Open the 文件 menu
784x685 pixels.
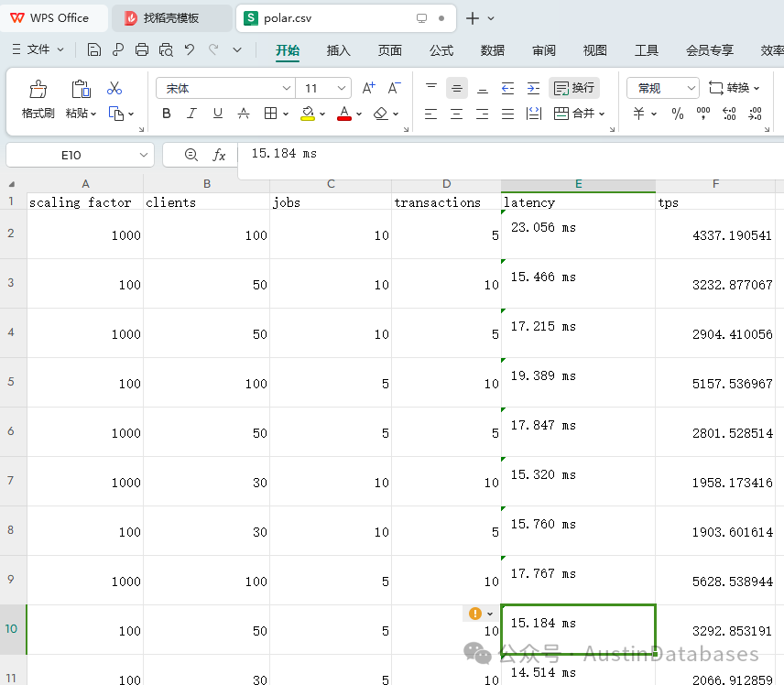(38, 49)
